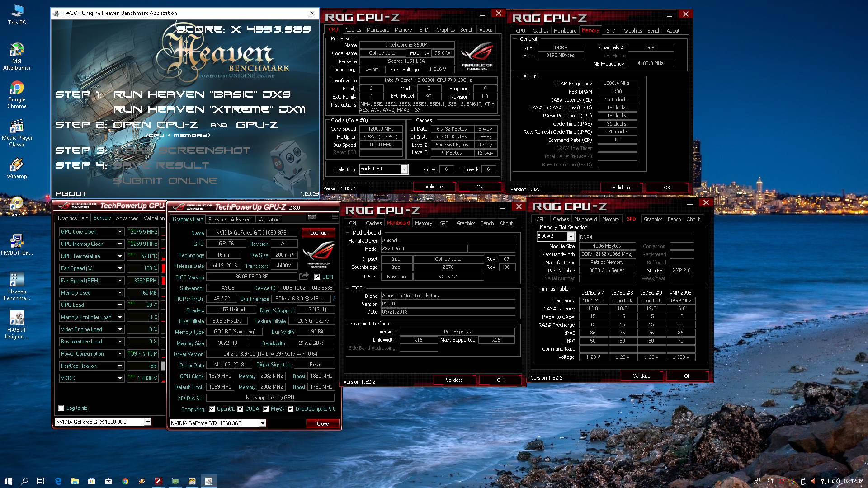Run Heaven "Xtreme" DX11 in the HWBOT app
The image size is (868, 488).
tap(209, 109)
